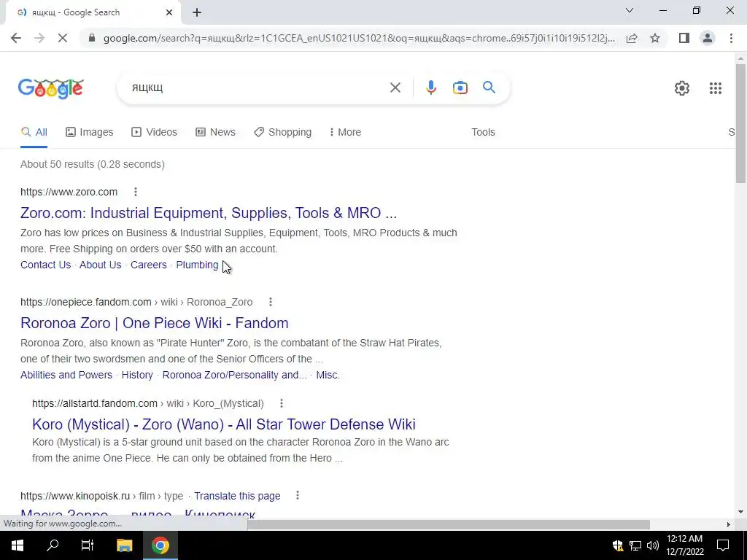Select the All results tab
The image size is (747, 560).
(x=34, y=132)
